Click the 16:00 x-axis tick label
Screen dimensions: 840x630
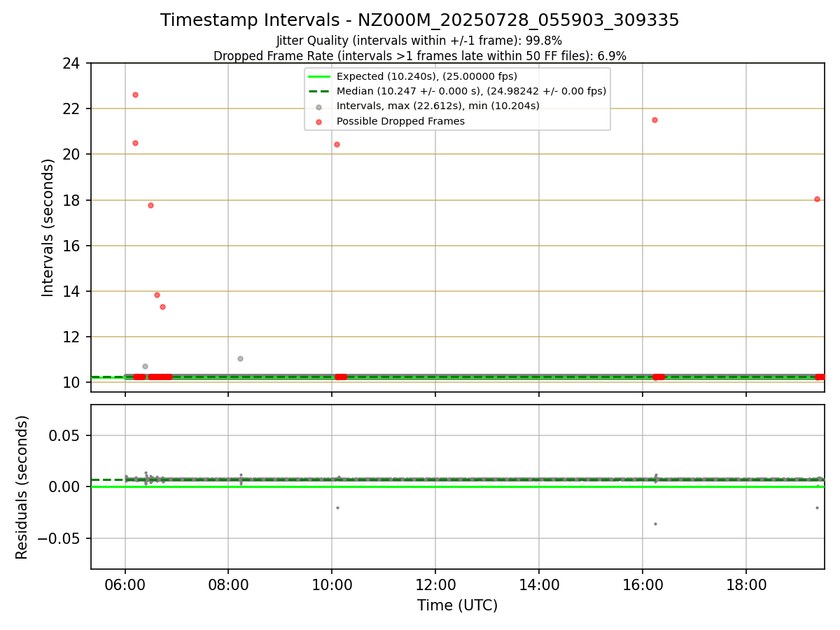point(643,585)
